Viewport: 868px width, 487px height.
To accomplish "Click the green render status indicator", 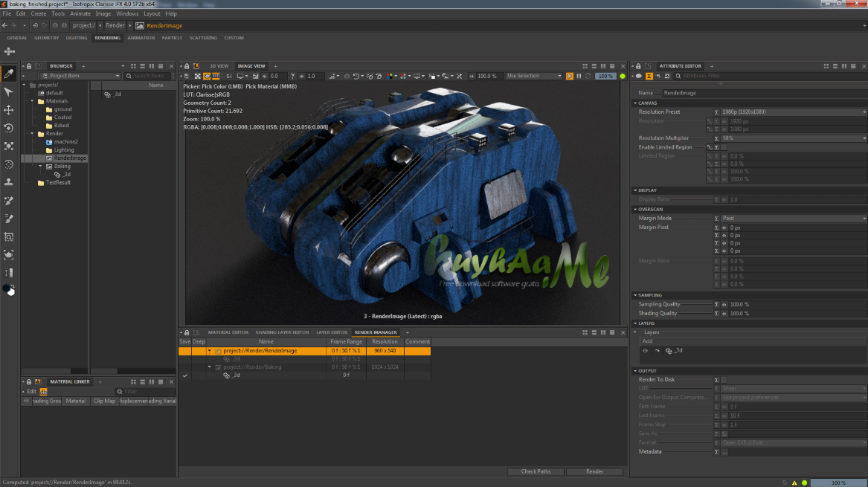I will coord(623,76).
